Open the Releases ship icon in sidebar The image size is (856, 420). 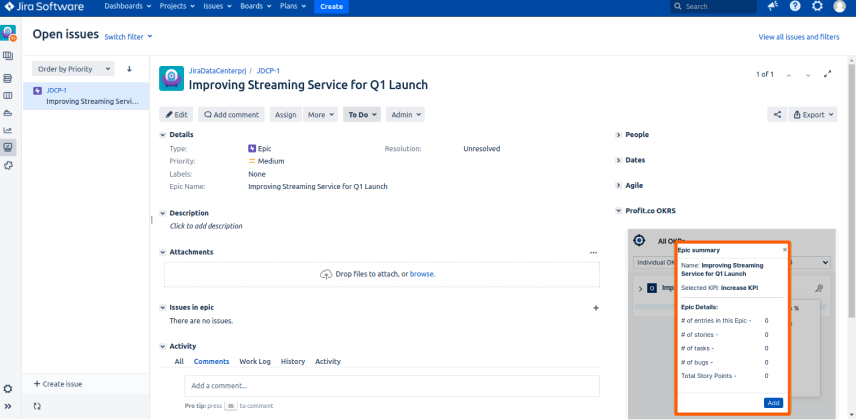point(8,113)
